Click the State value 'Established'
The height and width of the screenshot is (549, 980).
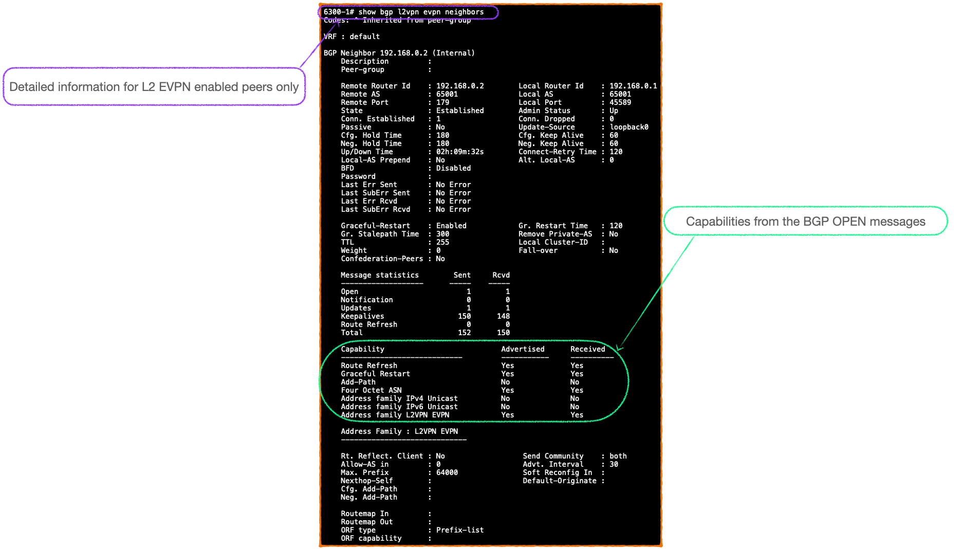460,111
